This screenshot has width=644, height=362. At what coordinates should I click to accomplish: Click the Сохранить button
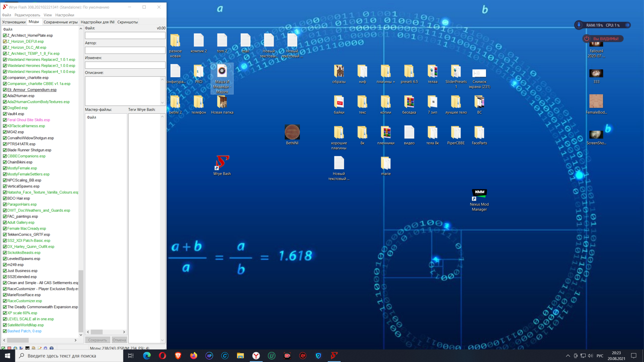click(97, 340)
